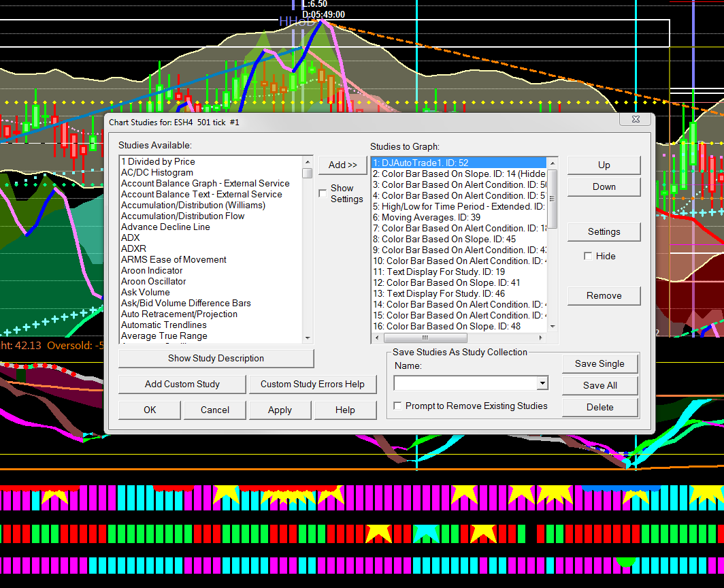Image resolution: width=724 pixels, height=588 pixels.
Task: Check Prompt to Remove Existing Studies
Action: tap(398, 406)
